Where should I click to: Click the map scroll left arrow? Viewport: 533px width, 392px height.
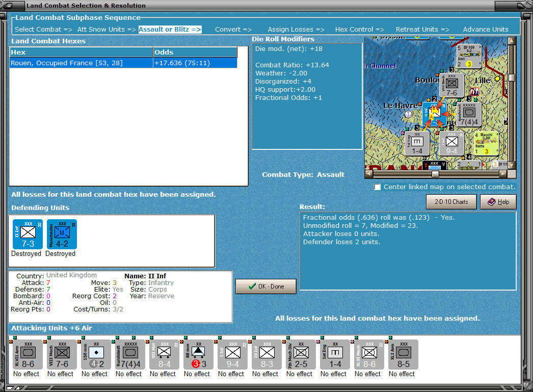tap(369, 174)
